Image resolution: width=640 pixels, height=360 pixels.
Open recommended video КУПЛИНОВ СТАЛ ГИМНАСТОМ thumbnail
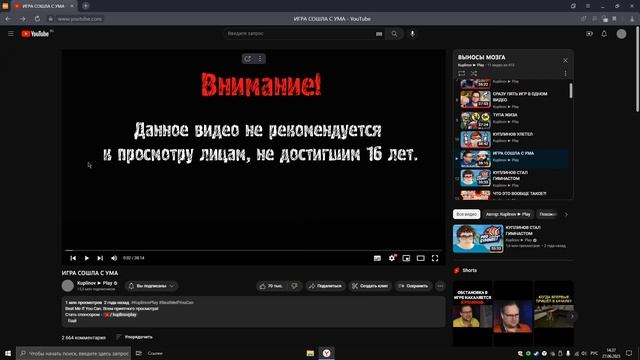pos(478,238)
